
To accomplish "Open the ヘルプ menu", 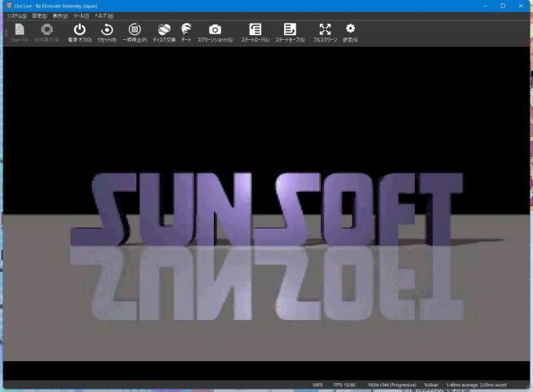I will [x=104, y=16].
